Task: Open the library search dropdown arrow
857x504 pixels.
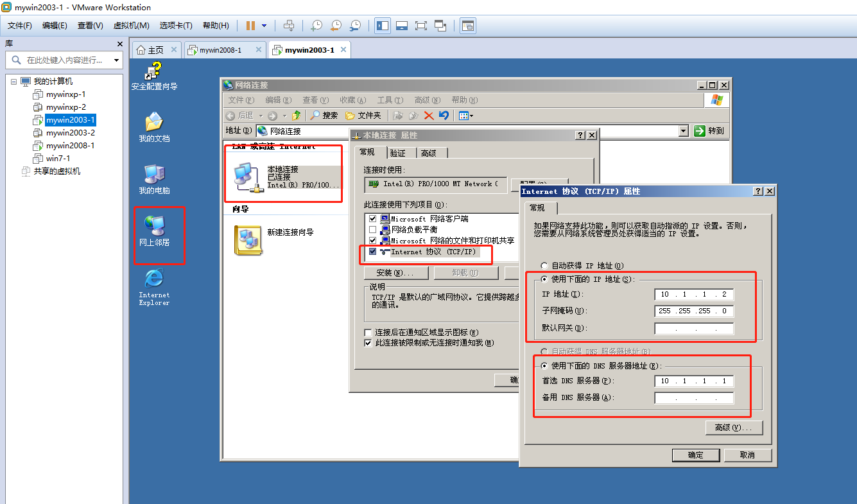Action: click(116, 60)
